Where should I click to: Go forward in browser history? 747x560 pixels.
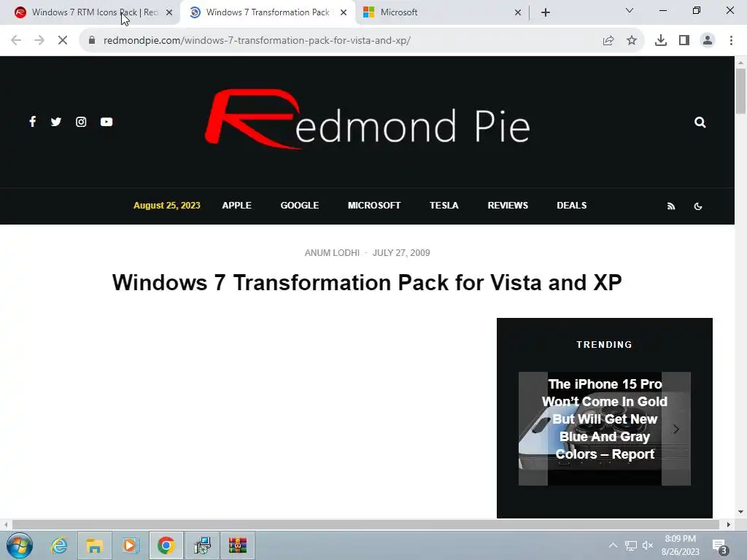click(39, 41)
